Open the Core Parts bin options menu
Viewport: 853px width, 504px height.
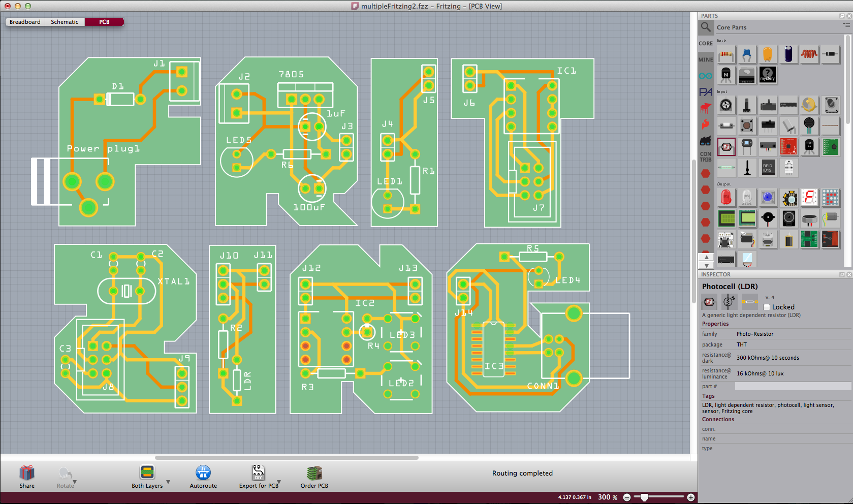[x=846, y=25]
